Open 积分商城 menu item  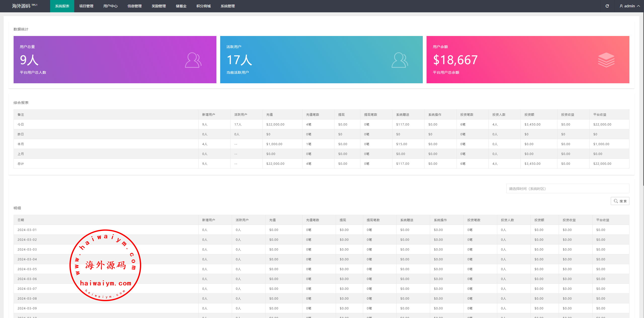click(x=203, y=6)
